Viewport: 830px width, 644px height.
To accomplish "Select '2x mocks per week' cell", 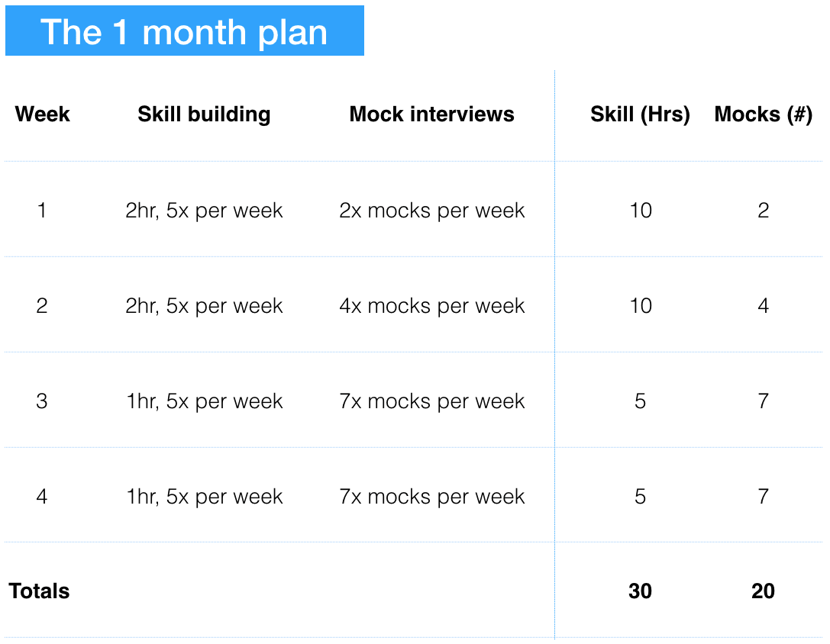I will (432, 211).
